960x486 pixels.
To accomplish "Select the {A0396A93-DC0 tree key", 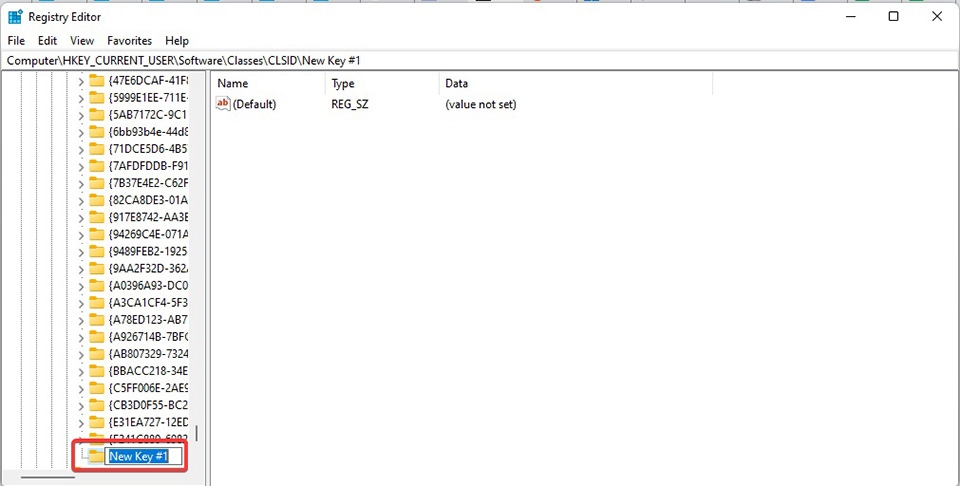I will point(148,286).
